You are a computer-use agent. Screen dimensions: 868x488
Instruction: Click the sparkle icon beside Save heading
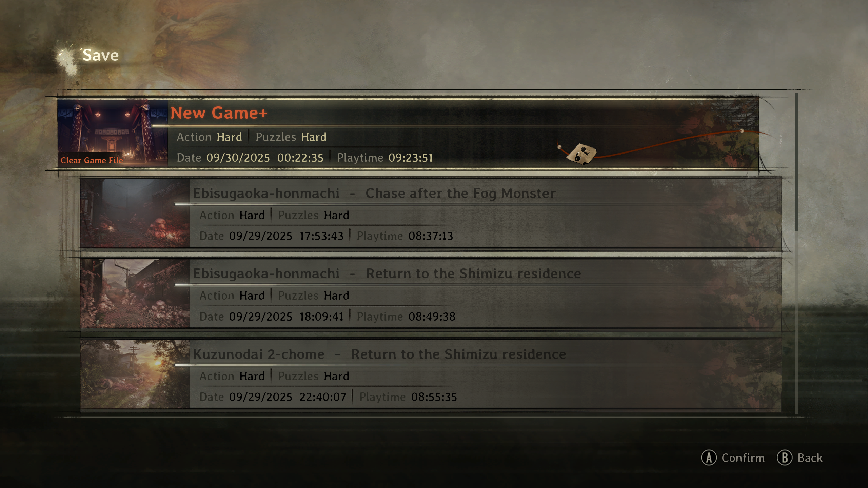pyautogui.click(x=67, y=60)
